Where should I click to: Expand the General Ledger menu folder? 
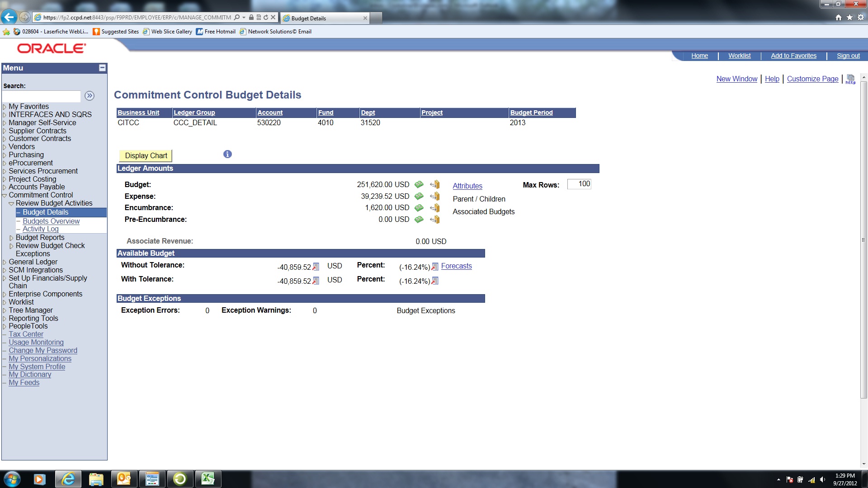tap(5, 263)
